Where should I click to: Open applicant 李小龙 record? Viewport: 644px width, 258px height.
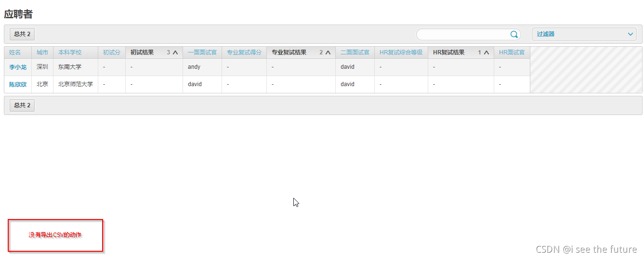(x=18, y=67)
